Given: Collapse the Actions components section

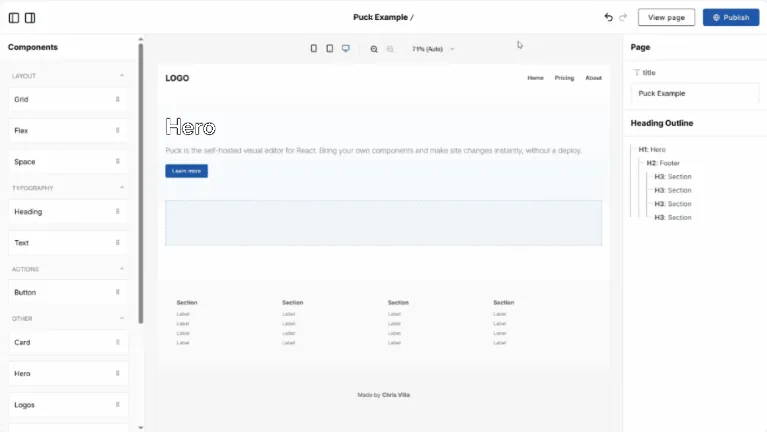Looking at the screenshot, I should (x=122, y=269).
